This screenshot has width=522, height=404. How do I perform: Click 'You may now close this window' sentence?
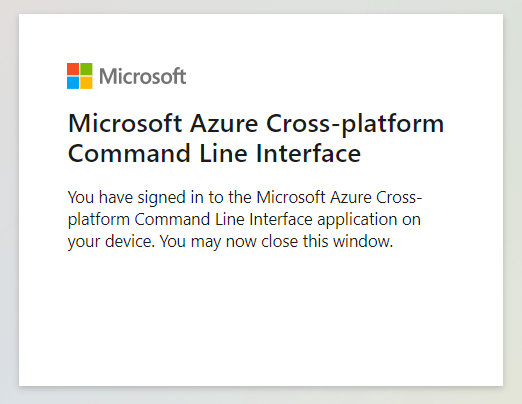(x=276, y=241)
